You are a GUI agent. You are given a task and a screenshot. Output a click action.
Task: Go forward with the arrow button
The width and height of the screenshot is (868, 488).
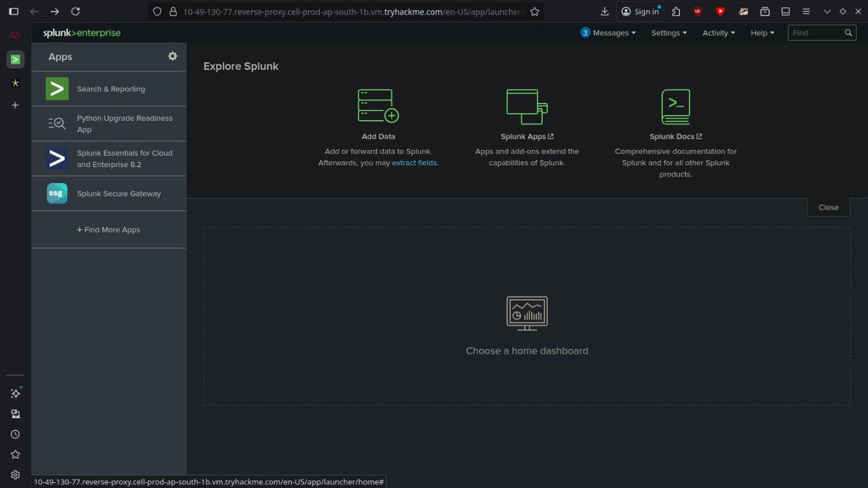[55, 12]
